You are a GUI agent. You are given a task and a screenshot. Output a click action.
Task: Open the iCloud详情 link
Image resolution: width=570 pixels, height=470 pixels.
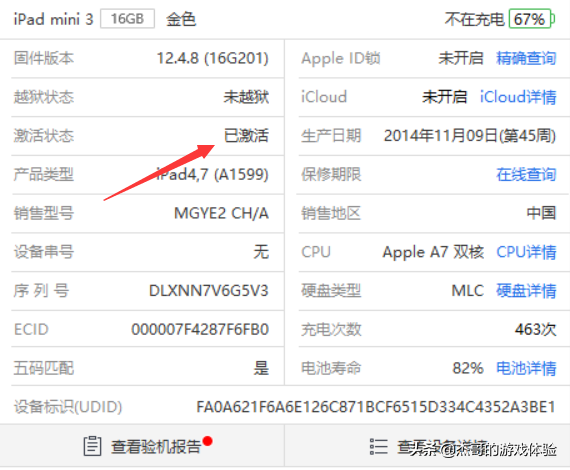(518, 97)
